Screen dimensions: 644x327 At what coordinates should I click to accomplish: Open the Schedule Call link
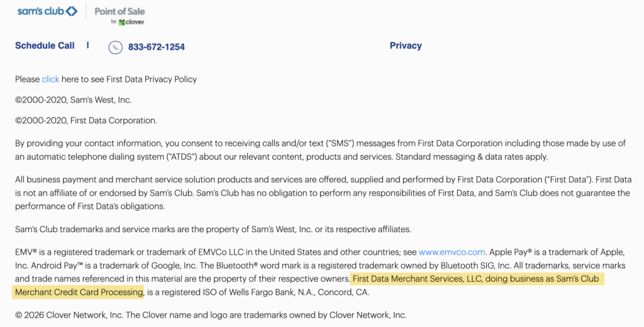point(45,45)
